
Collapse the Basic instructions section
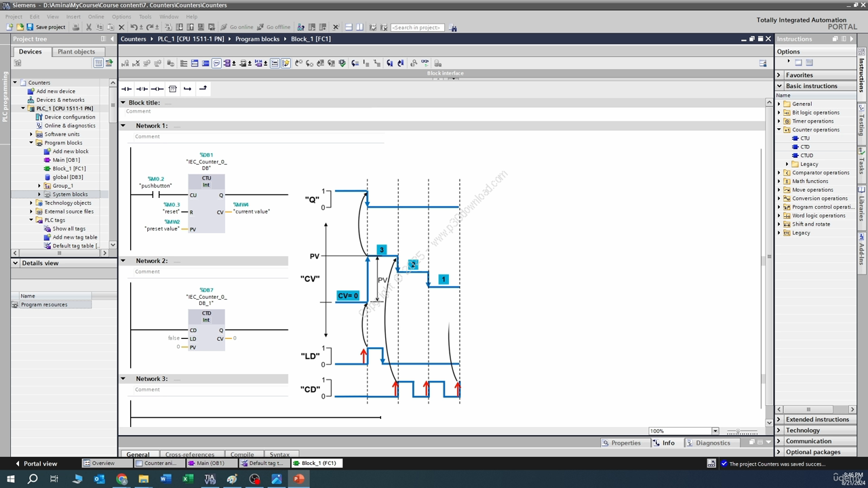tap(780, 86)
